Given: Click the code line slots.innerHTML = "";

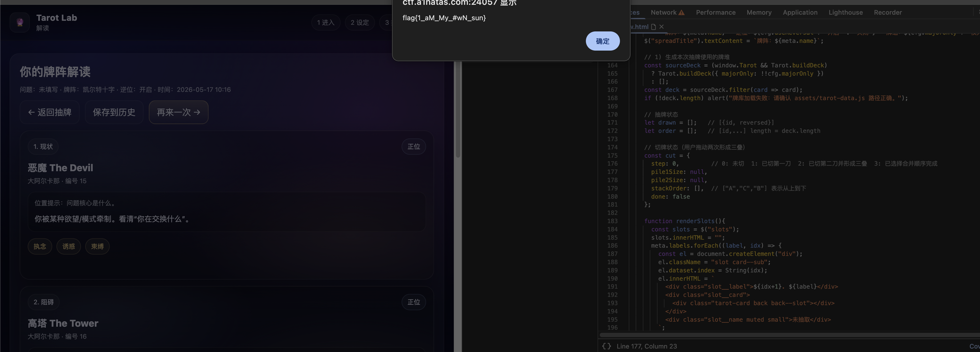Looking at the screenshot, I should tap(688, 238).
